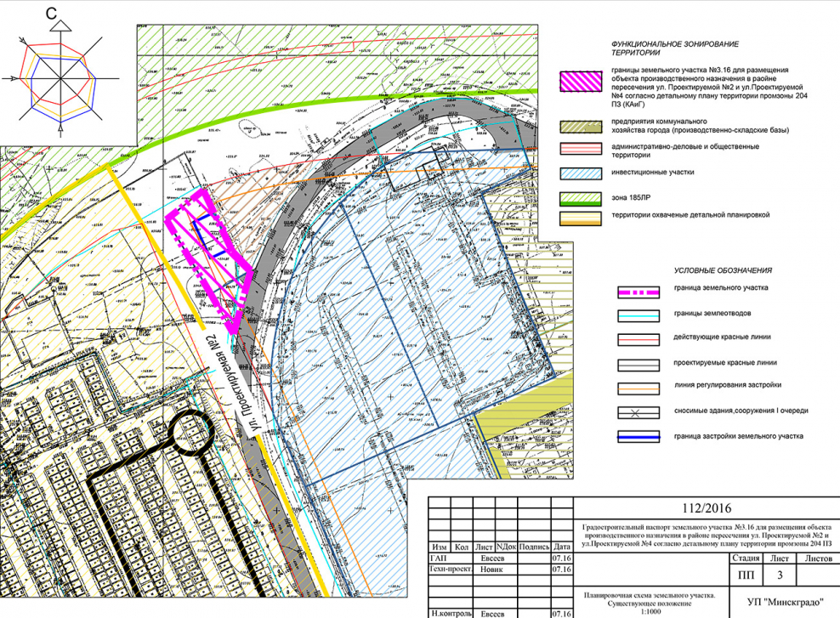Viewport: 840px width, 618px height.
Task: Click the red 'действующие красные линии' symbol
Action: 638,339
